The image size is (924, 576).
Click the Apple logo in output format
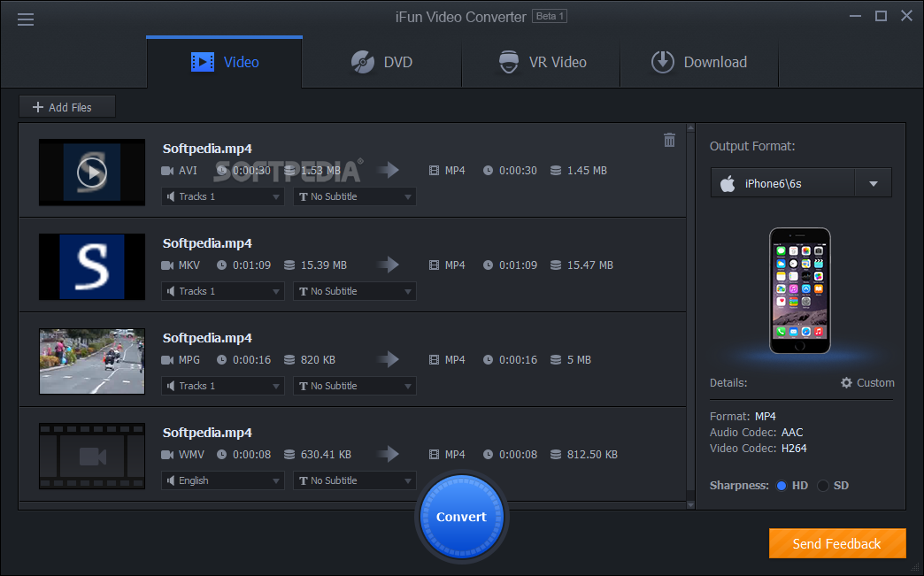(728, 184)
